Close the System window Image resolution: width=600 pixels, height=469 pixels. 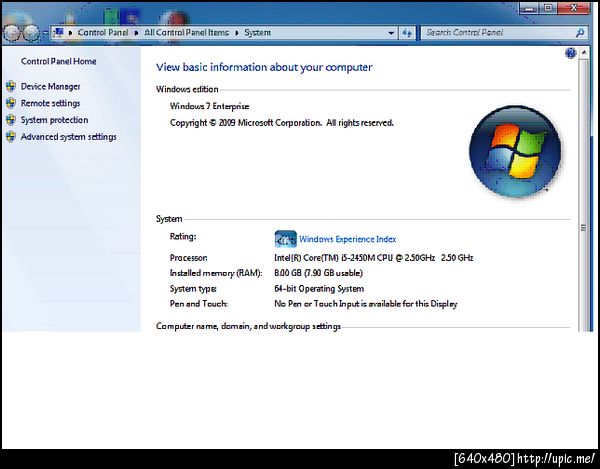pyautogui.click(x=574, y=8)
